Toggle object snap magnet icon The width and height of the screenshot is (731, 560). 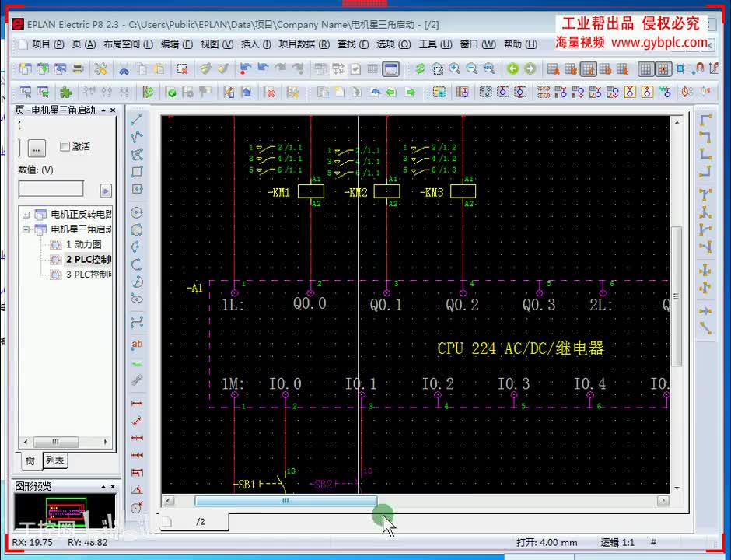coord(698,69)
